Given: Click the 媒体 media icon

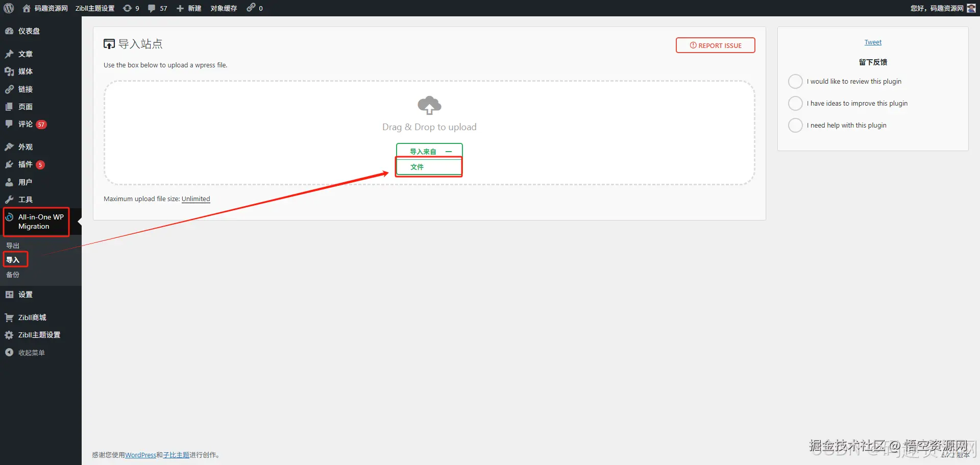Looking at the screenshot, I should click(x=9, y=71).
